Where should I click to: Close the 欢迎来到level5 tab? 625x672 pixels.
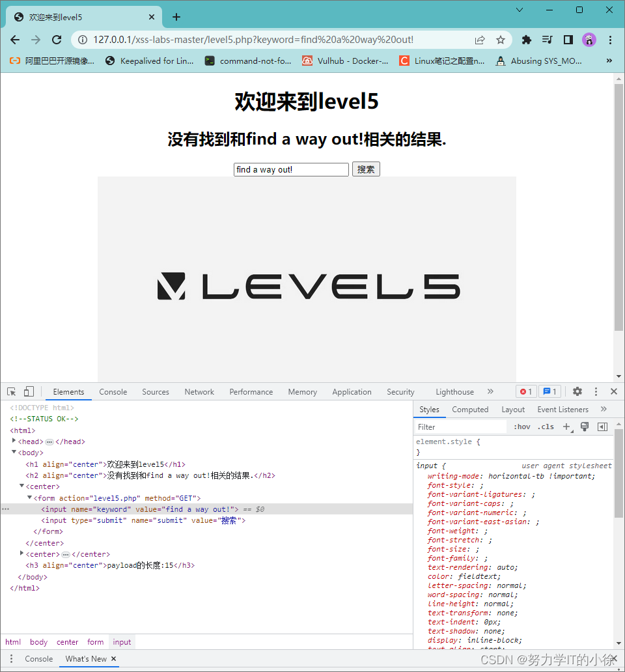pyautogui.click(x=152, y=17)
